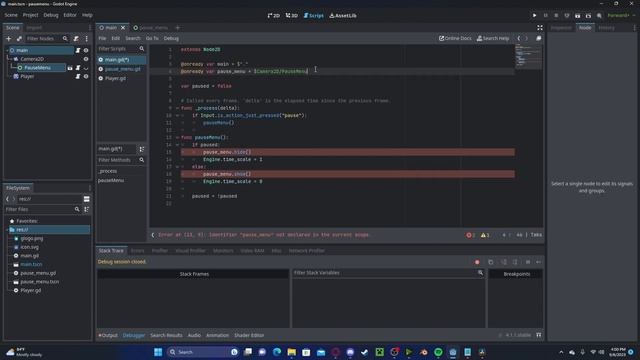Switch to Script workspace

coord(313,16)
